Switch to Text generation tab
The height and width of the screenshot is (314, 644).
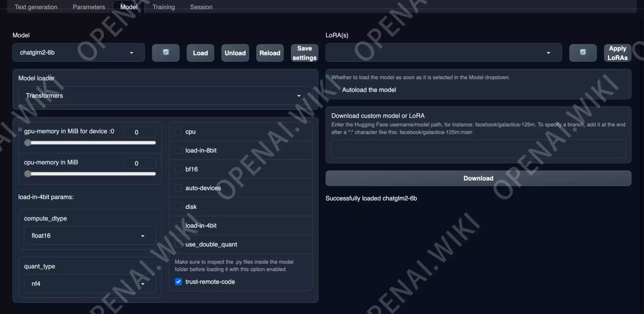pyautogui.click(x=36, y=7)
